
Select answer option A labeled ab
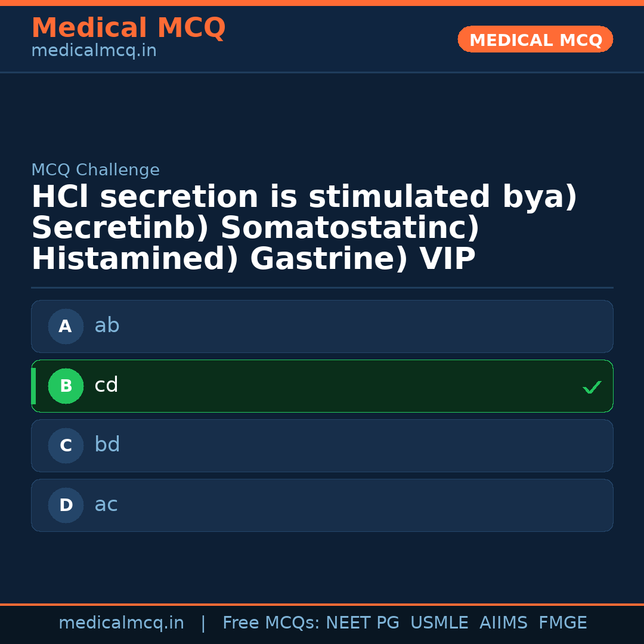tap(322, 326)
